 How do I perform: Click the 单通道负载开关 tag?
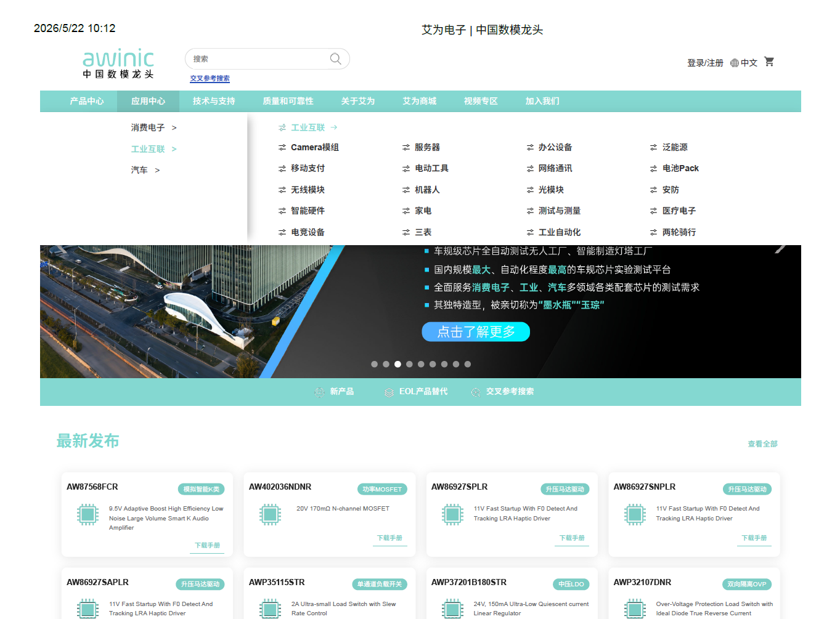coord(380,585)
